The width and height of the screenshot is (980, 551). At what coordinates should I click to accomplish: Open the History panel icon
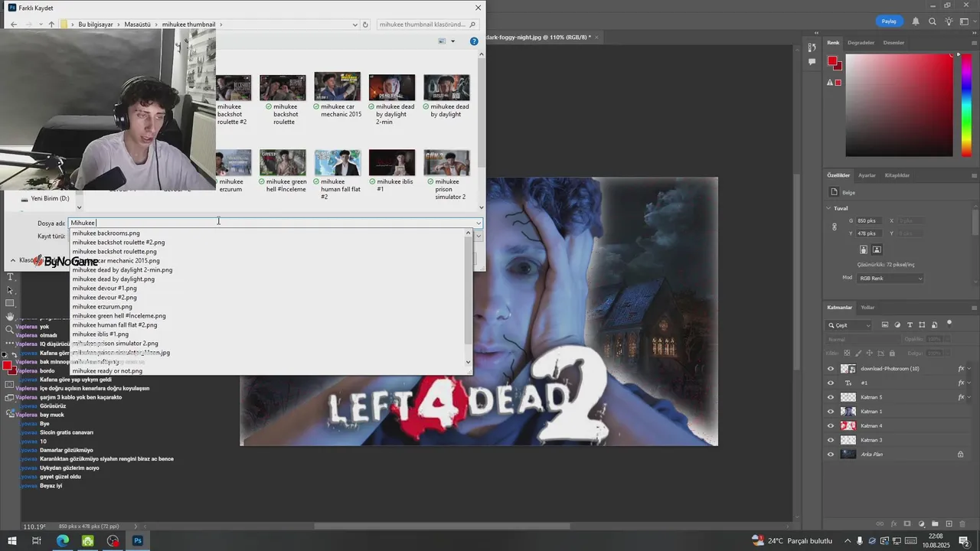tap(812, 47)
